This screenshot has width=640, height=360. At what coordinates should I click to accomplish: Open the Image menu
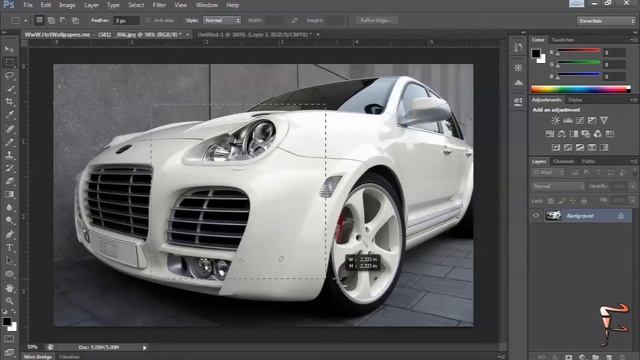pyautogui.click(x=67, y=5)
